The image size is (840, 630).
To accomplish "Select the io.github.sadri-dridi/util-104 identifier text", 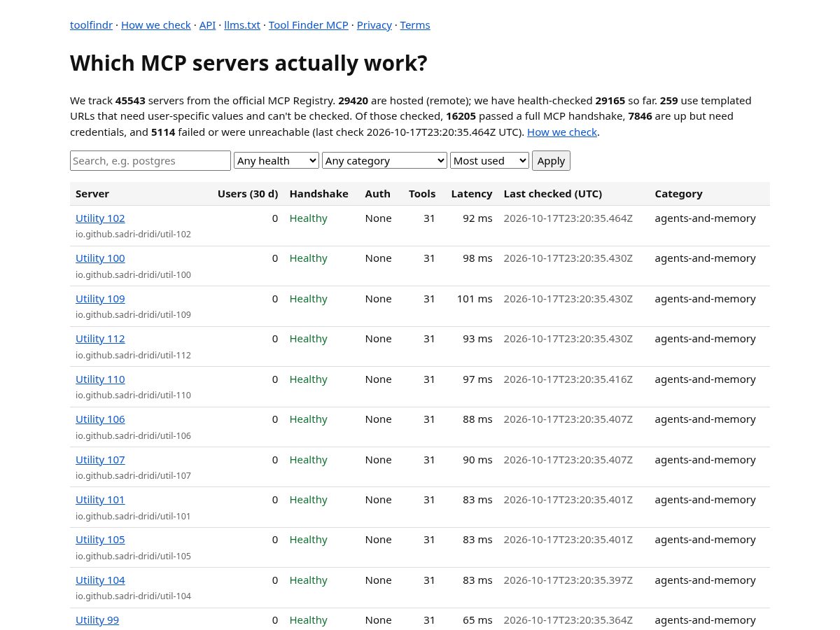I will click(133, 596).
